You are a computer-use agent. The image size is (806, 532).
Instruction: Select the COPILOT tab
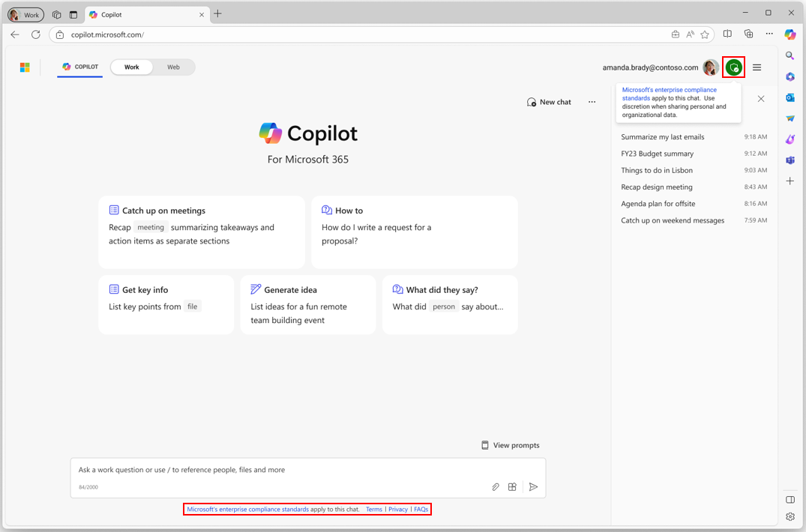[80, 67]
